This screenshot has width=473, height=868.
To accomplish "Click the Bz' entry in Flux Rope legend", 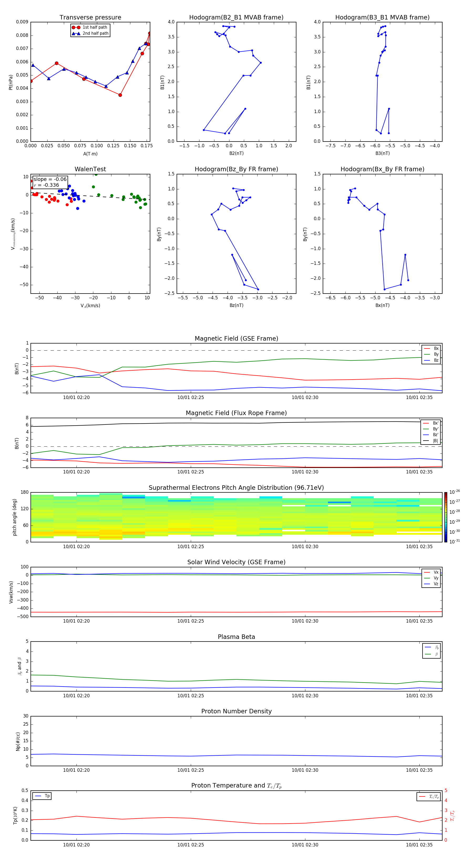I will click(x=431, y=435).
